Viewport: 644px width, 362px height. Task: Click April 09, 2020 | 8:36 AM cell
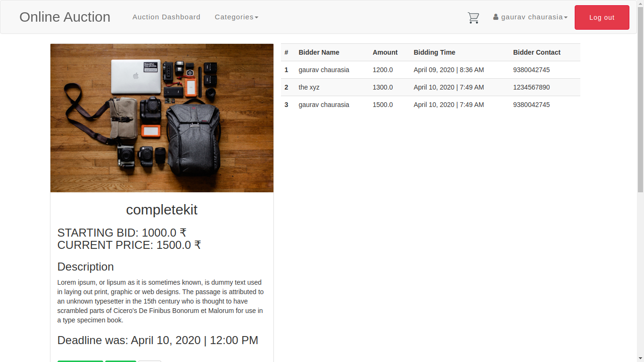point(448,70)
